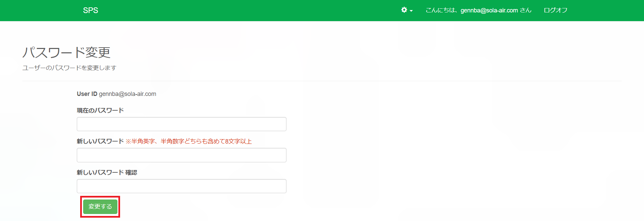Click the さん suffix after the username
The width and height of the screenshot is (644, 221).
[526, 10]
